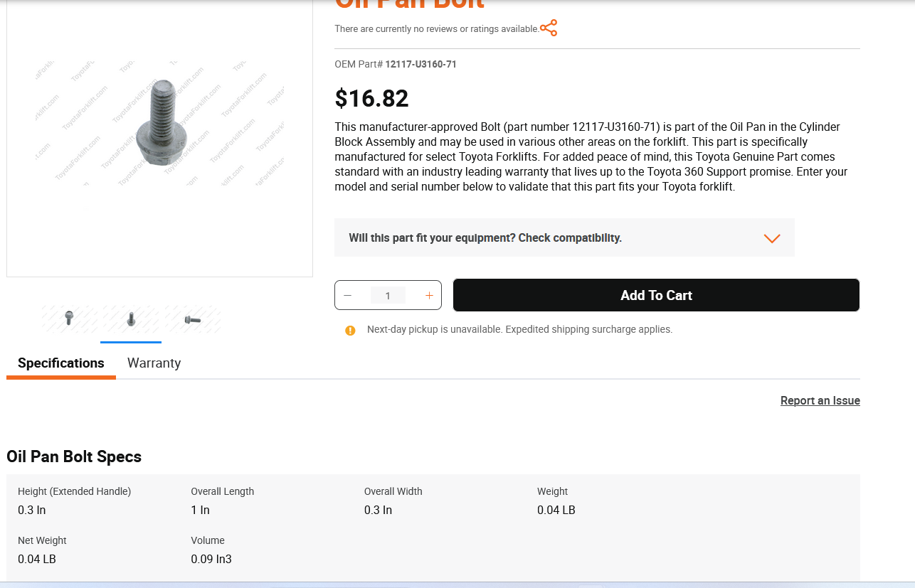Select the first bolt thumbnail image

(x=69, y=319)
